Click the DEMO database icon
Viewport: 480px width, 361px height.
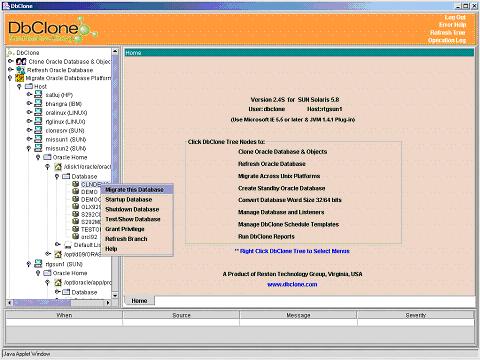76,191
